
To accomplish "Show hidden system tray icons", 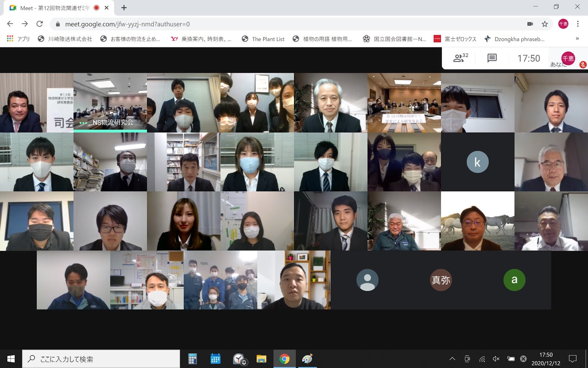I will (x=452, y=359).
